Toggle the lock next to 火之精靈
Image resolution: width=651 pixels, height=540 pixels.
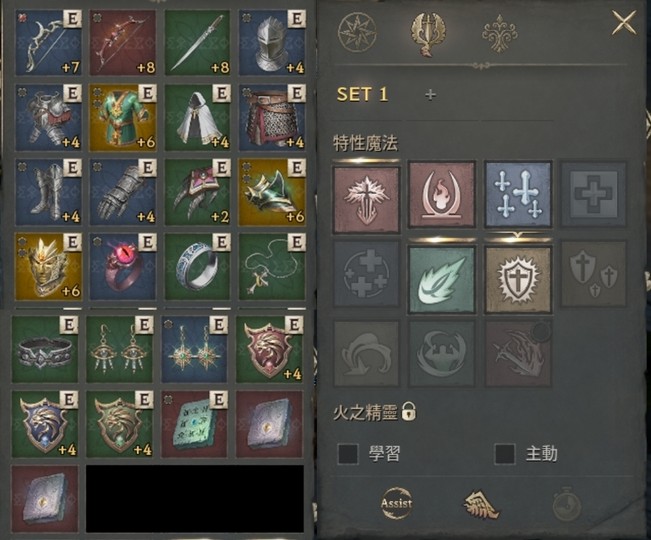tap(409, 412)
